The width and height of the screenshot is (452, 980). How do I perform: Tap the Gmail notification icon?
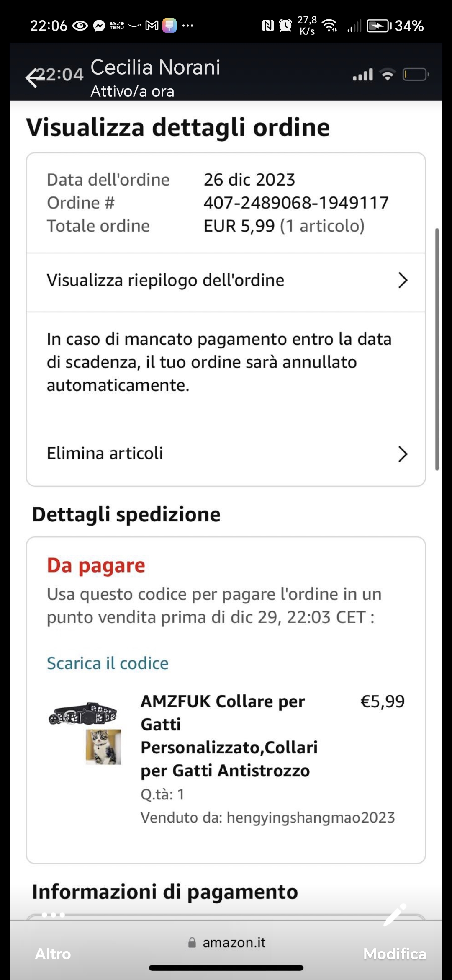[152, 26]
